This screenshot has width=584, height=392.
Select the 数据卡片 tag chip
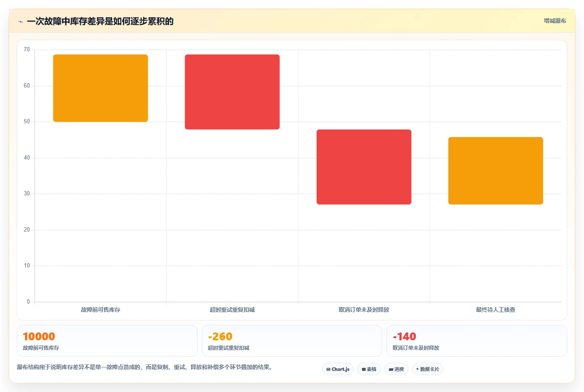427,369
